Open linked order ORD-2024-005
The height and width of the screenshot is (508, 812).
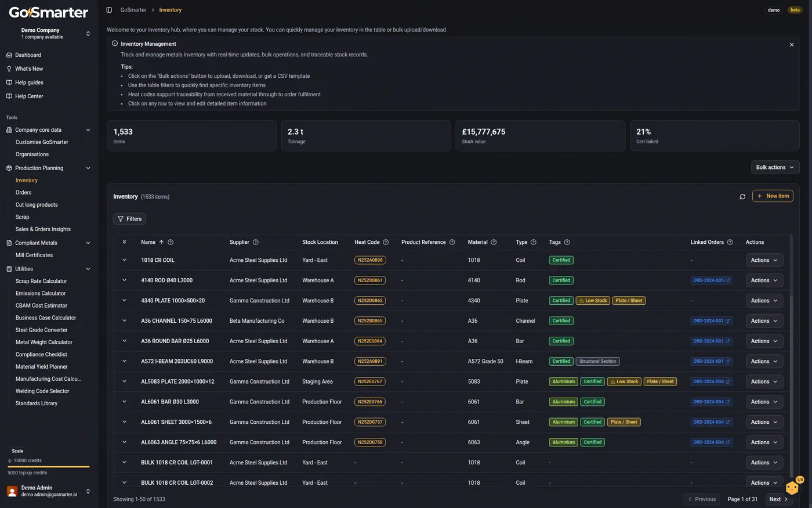click(711, 280)
